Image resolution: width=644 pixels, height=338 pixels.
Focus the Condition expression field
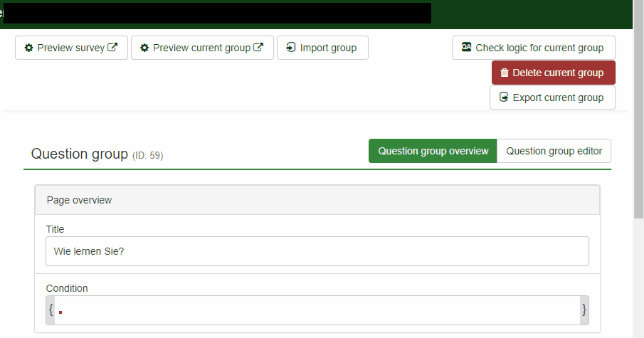point(317,310)
